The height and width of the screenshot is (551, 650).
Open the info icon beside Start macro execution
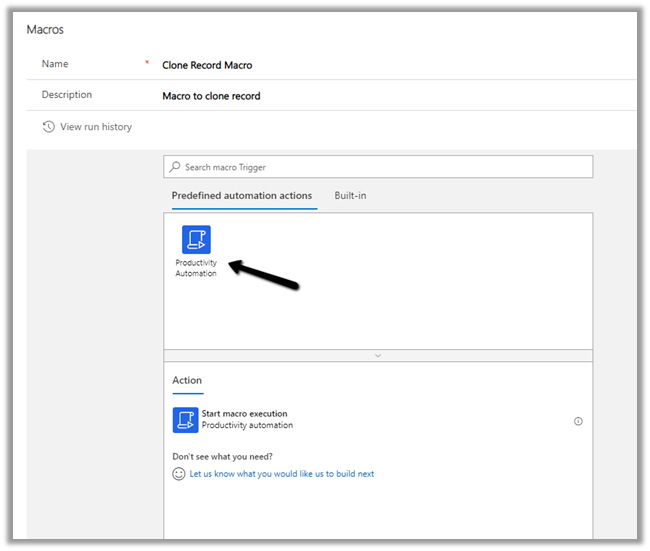[x=578, y=421]
